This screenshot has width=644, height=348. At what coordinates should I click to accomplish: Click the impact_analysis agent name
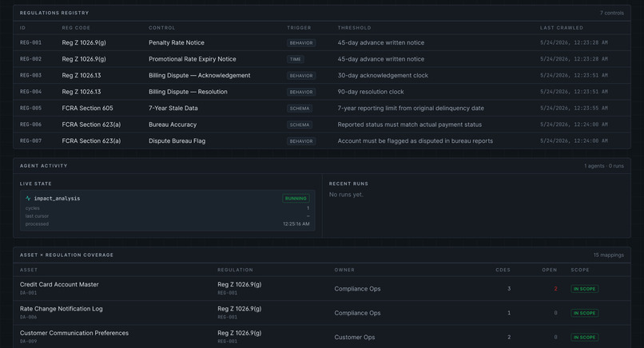pyautogui.click(x=57, y=198)
